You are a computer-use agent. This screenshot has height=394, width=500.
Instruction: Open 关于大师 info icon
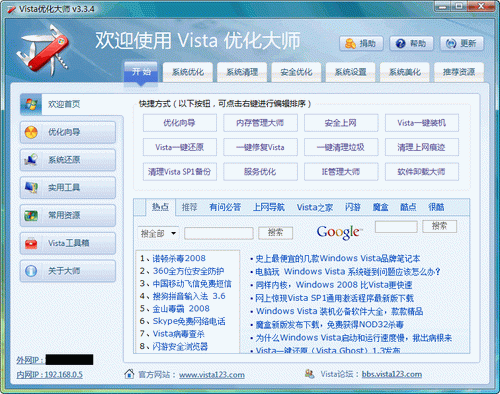click(x=31, y=271)
